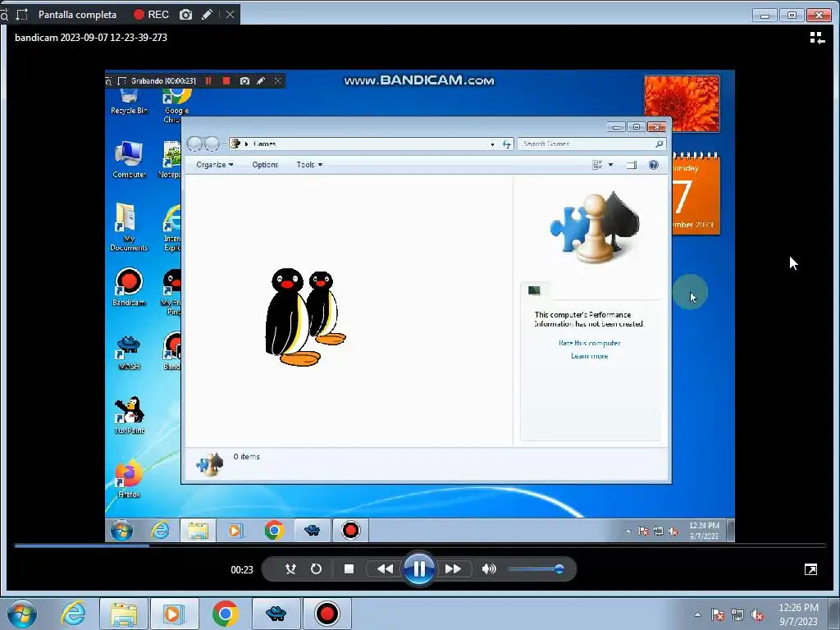840x630 pixels.
Task: Switch to Library view in Media Player
Action: [817, 38]
